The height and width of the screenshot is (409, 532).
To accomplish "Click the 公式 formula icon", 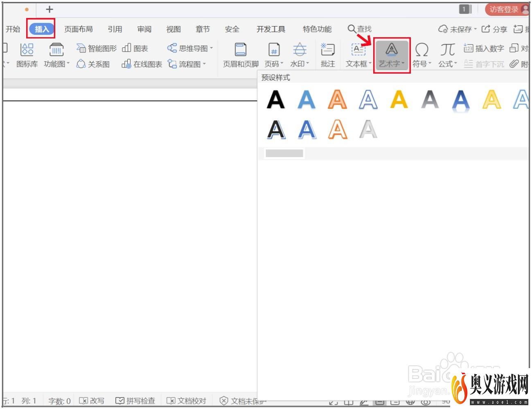I will coord(447,50).
